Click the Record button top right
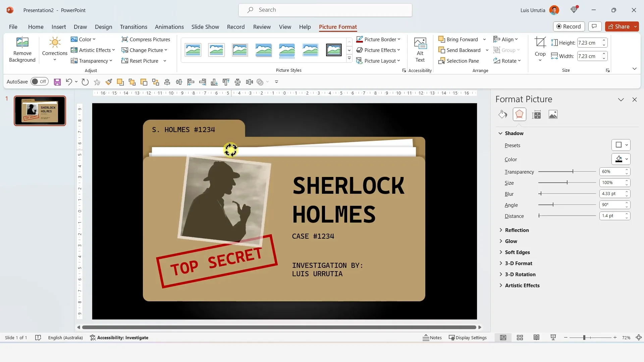The image size is (644, 362). click(x=569, y=26)
